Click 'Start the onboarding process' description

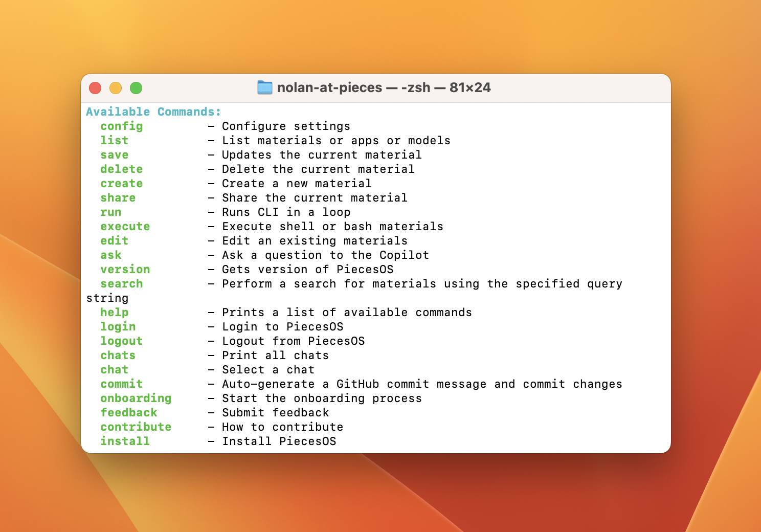[x=322, y=398]
